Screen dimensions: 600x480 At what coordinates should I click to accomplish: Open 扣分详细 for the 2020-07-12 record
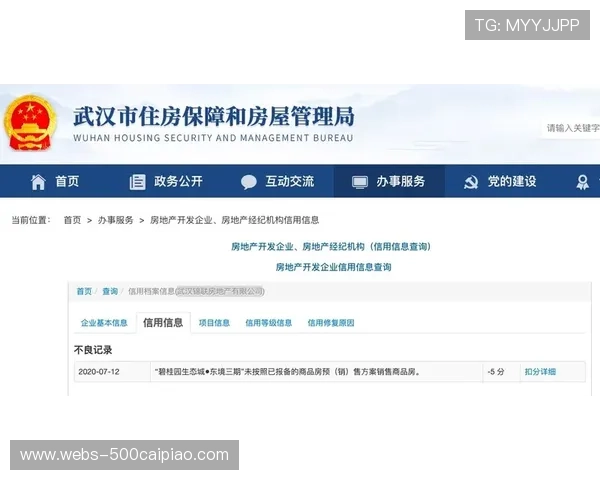coord(540,372)
